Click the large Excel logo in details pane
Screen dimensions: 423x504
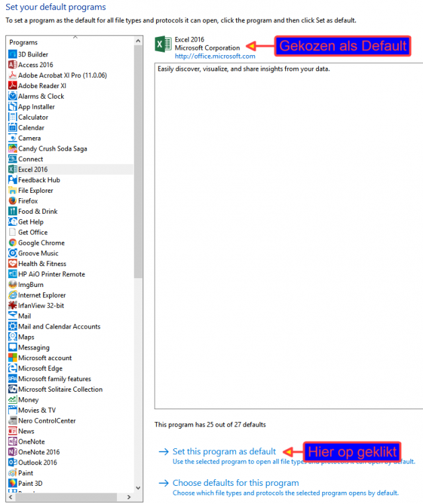163,44
